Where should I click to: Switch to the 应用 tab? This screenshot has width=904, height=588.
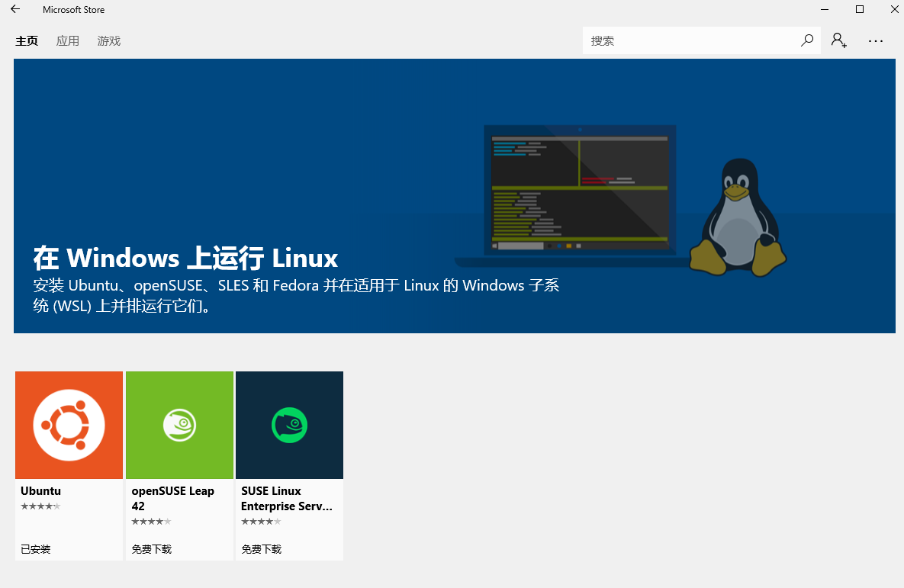point(67,41)
